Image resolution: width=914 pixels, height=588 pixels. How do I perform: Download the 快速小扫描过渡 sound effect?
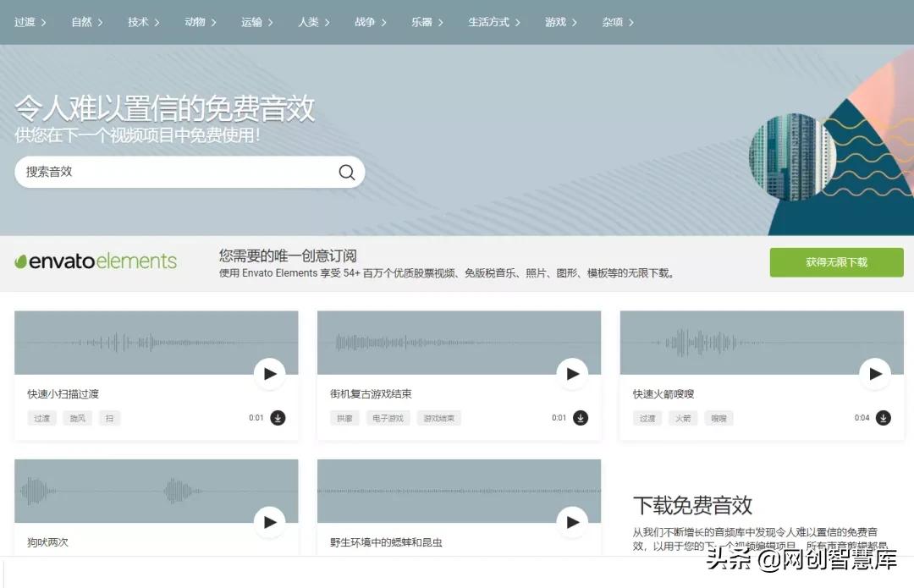click(x=279, y=418)
